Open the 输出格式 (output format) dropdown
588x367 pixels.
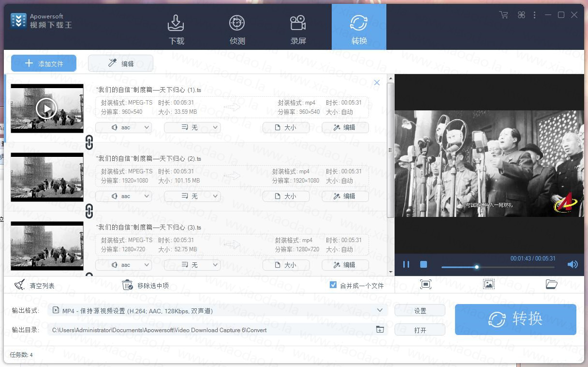pos(219,310)
